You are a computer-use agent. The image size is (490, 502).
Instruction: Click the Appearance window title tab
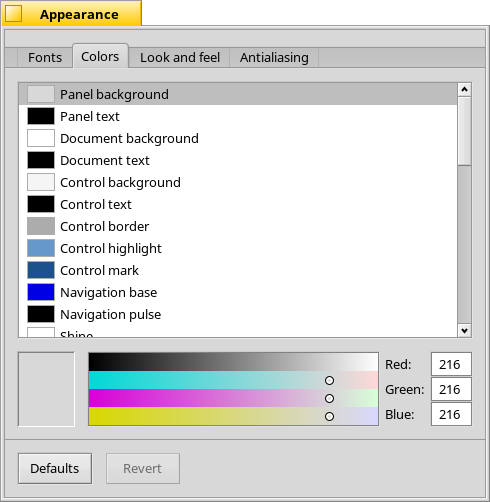pos(72,13)
